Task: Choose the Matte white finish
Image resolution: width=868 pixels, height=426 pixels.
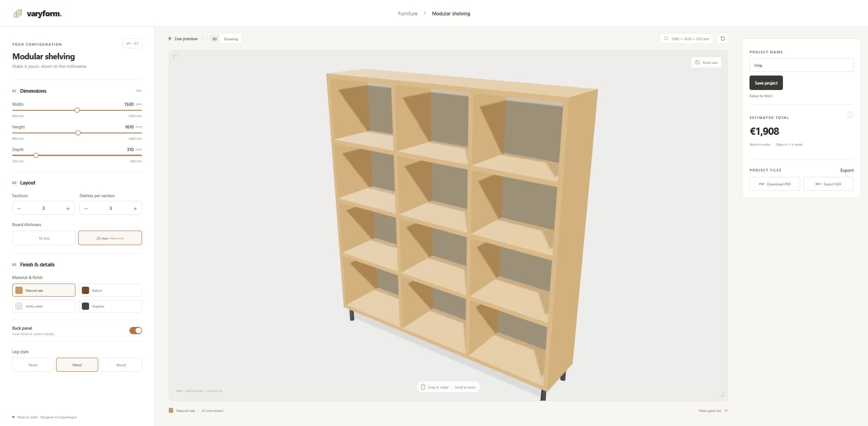Action: 44,306
